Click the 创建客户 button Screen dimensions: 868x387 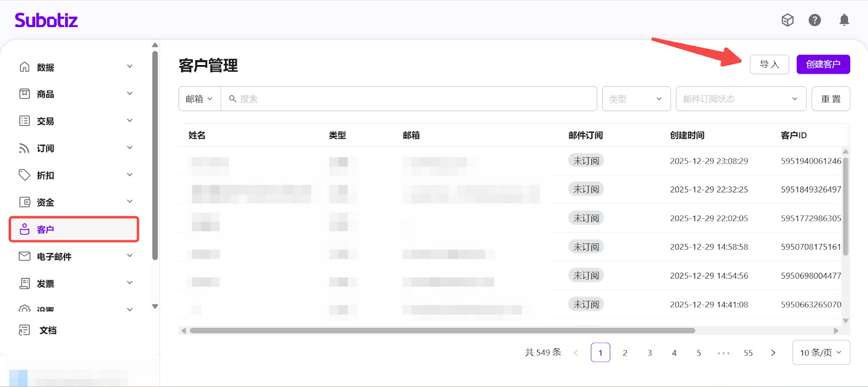tap(823, 64)
